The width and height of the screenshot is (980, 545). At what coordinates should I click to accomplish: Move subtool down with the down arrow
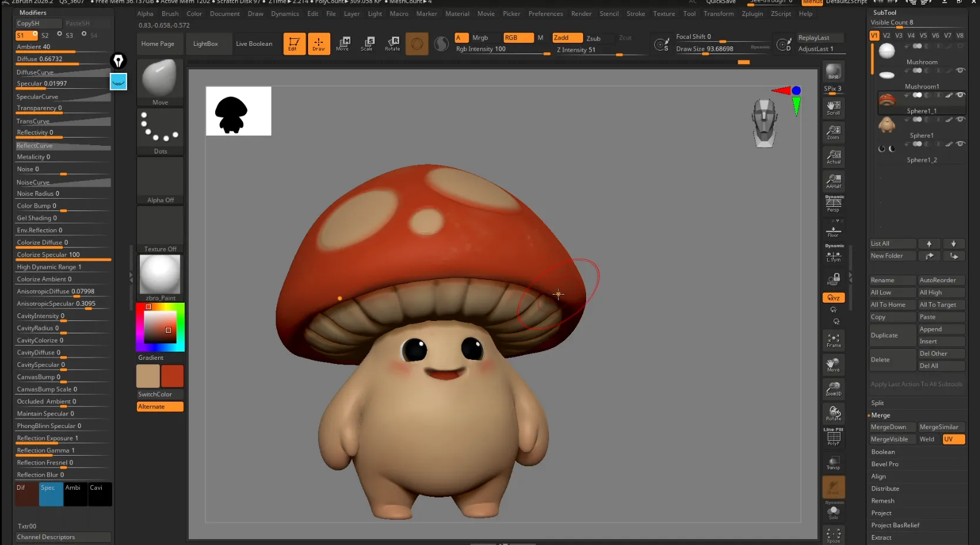coord(954,243)
